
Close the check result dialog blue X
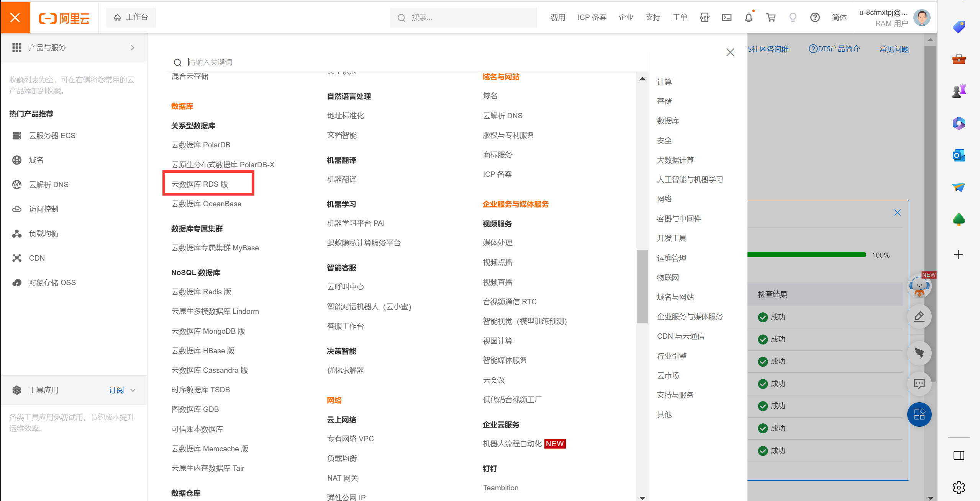[x=897, y=212]
